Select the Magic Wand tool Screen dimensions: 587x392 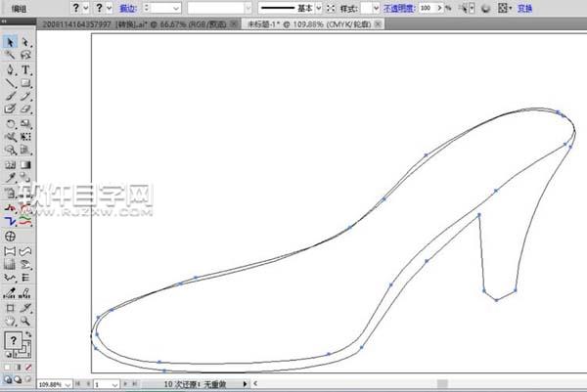(x=11, y=57)
